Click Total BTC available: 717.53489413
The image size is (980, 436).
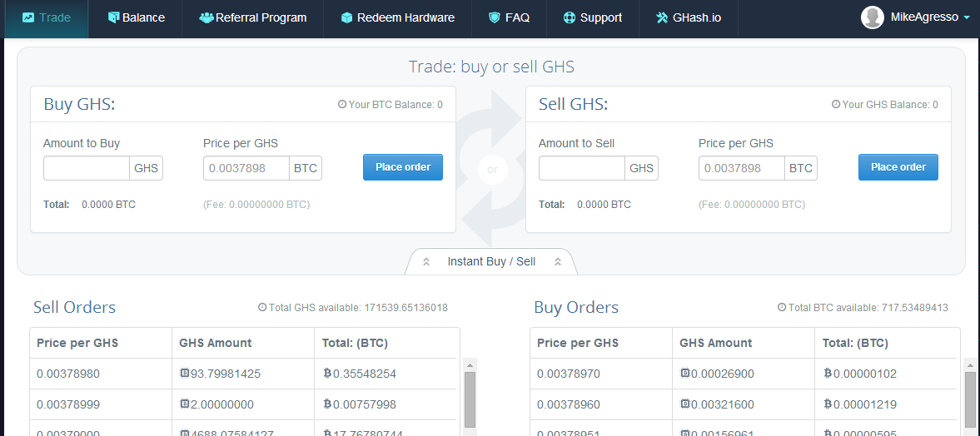pos(868,307)
